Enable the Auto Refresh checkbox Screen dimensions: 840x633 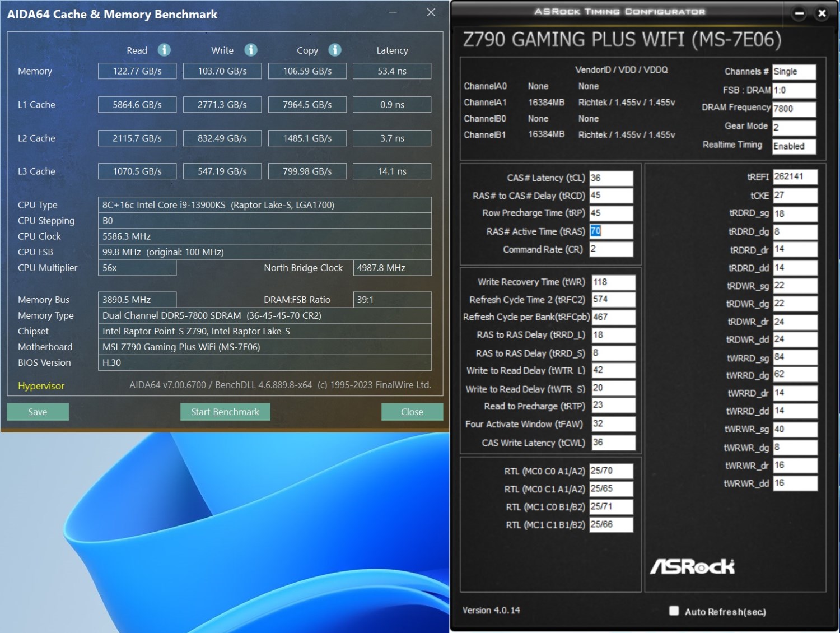[x=674, y=611]
